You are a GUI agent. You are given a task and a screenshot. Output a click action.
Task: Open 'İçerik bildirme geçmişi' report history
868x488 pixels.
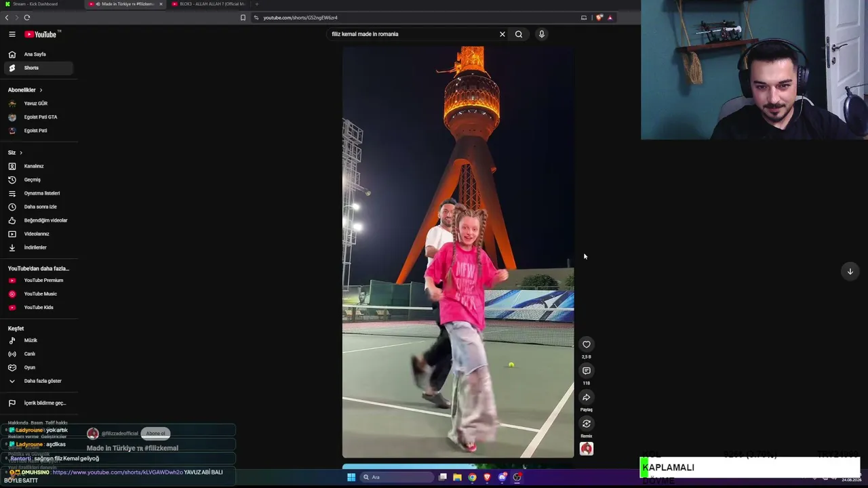(x=39, y=403)
